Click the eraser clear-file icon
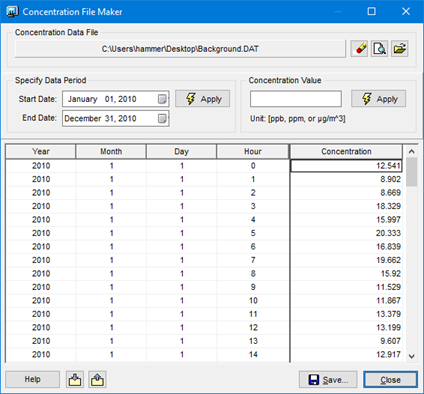 click(x=359, y=49)
